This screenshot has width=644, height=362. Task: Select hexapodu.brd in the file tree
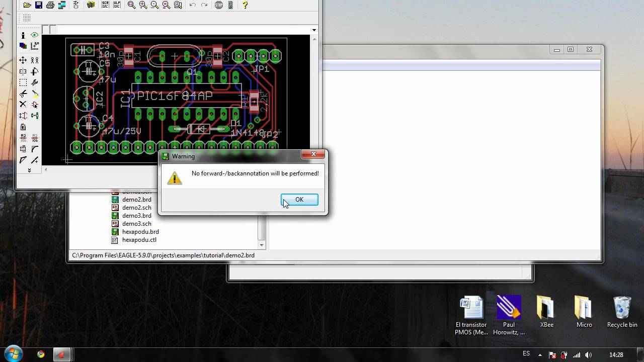click(140, 232)
